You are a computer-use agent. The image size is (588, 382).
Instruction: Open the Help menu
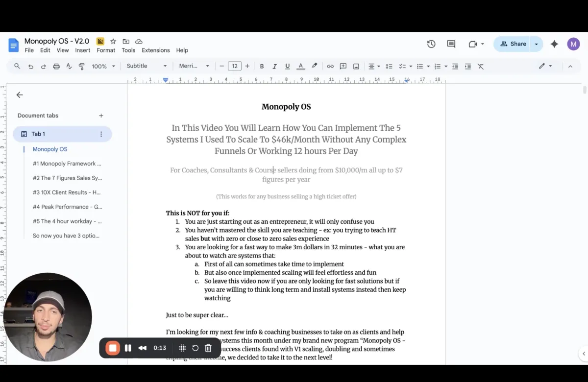[x=182, y=50]
